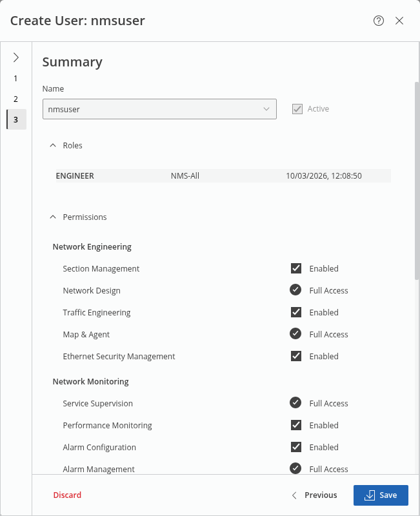Collapse the Permissions section

tap(53, 217)
